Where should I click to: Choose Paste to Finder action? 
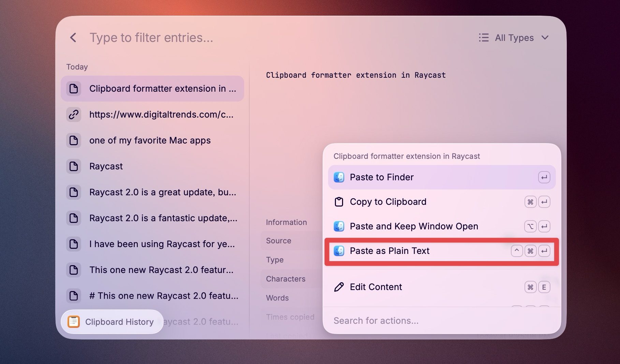coord(442,177)
